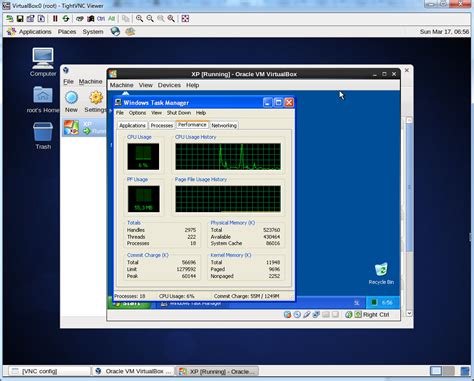Click VirtualBox hard disk activity status icon
474x381 pixels.
point(287,315)
